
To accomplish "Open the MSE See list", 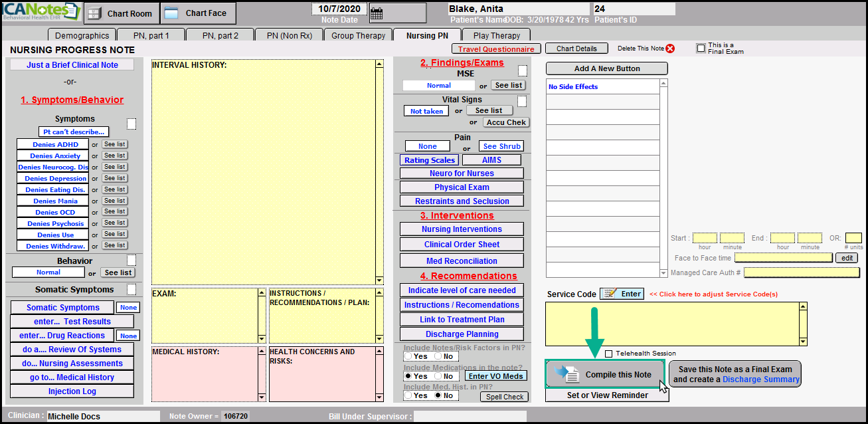I will click(x=508, y=85).
